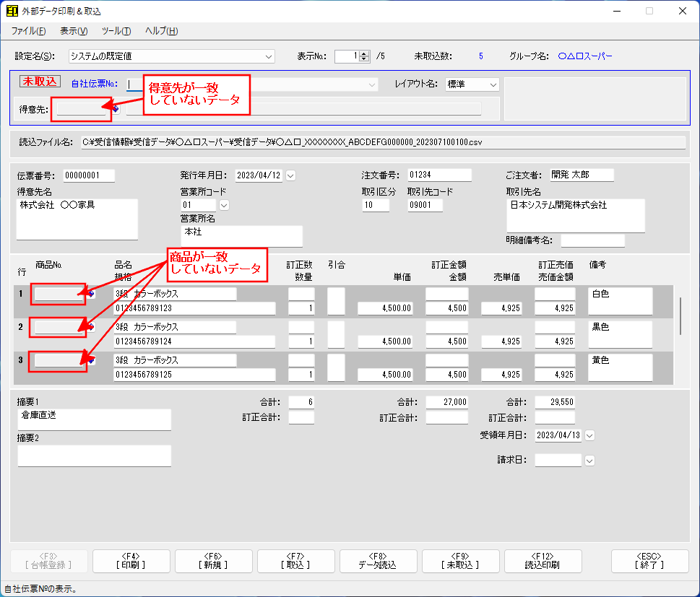Click the 得意先 code input field
The image size is (700, 597).
click(x=81, y=109)
